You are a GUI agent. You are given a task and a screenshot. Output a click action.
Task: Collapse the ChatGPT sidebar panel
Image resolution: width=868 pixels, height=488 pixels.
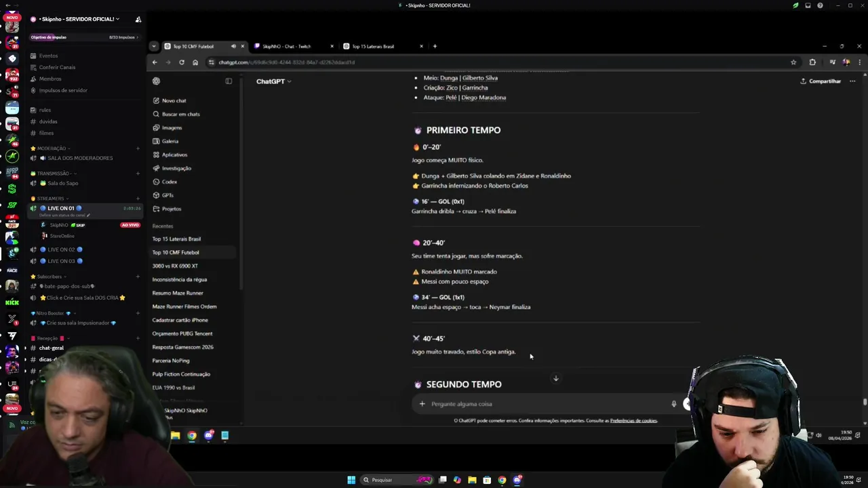click(229, 81)
